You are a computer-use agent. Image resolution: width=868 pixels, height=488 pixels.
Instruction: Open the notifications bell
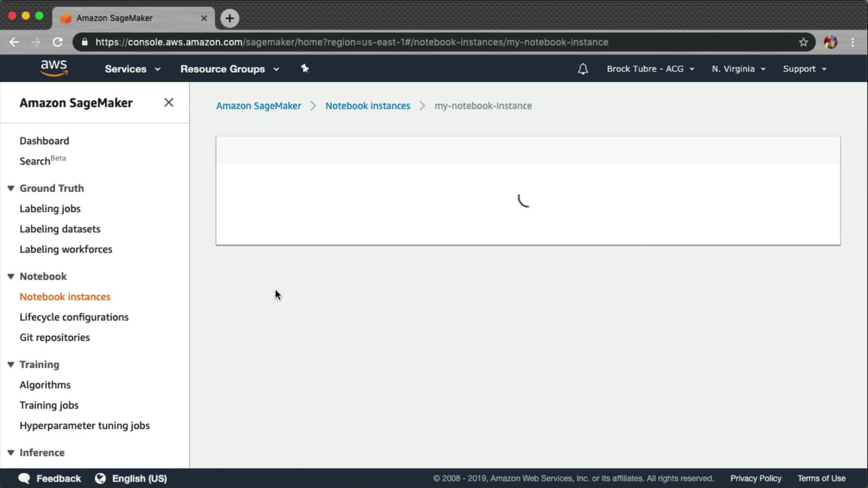583,69
